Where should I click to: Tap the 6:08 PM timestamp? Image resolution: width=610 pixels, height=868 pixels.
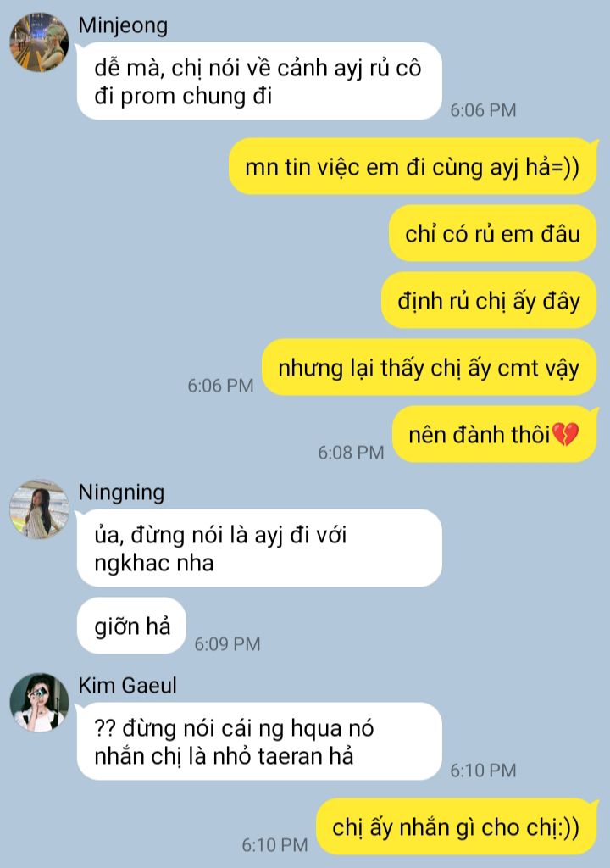click(351, 453)
